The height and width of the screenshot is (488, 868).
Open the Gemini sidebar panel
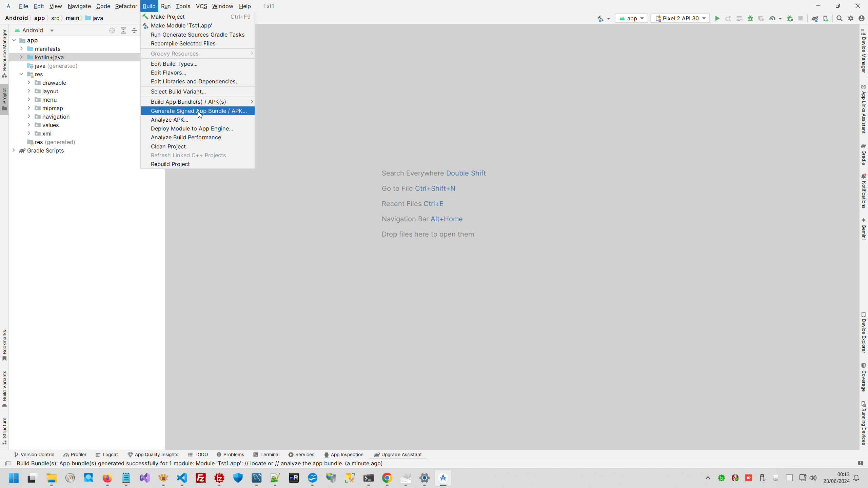click(x=864, y=230)
